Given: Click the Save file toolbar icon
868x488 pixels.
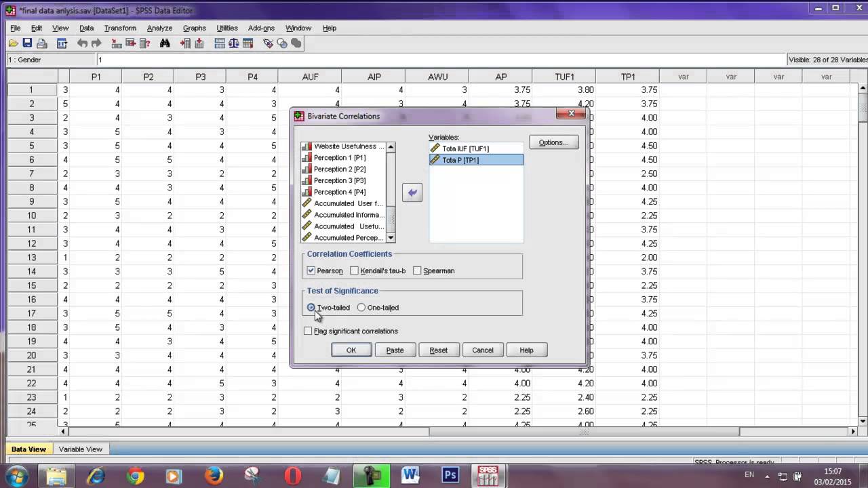Looking at the screenshot, I should point(28,43).
